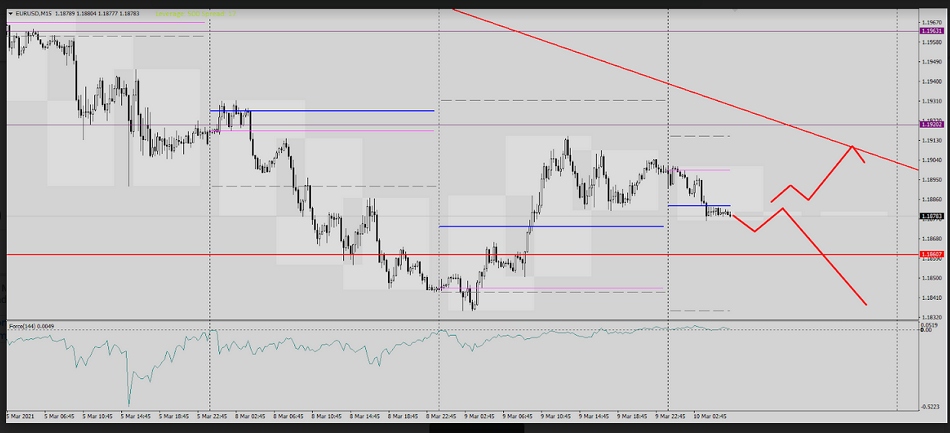Click the red 1.18607 price label
The width and height of the screenshot is (950, 433).
932,255
